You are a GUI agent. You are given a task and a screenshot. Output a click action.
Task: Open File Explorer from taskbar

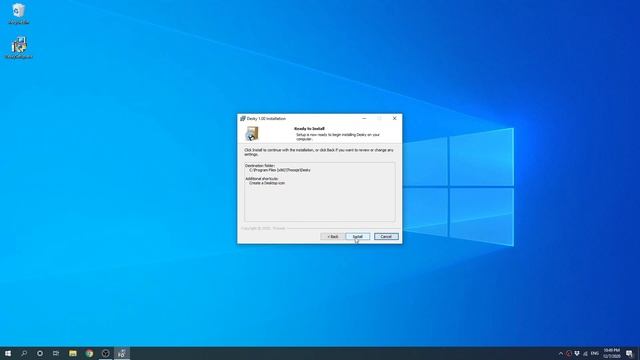[x=73, y=353]
